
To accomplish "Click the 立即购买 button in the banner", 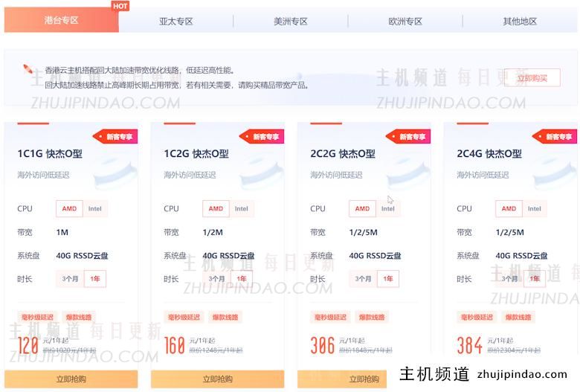I will 532,78.
